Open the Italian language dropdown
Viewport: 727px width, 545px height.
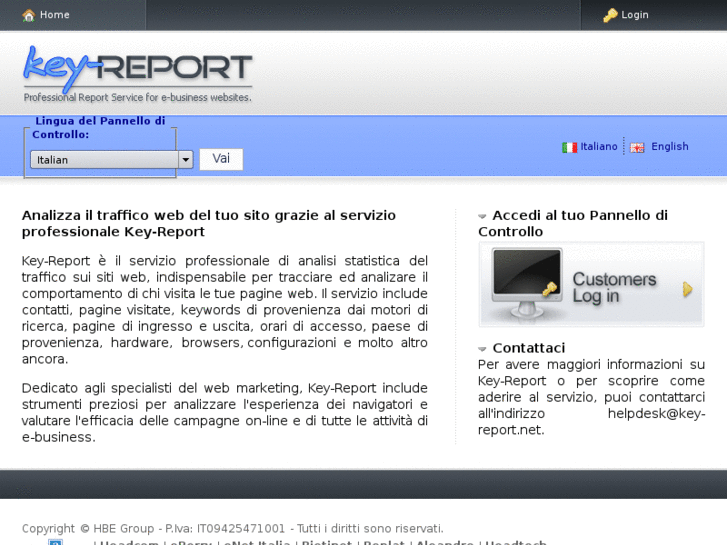[x=112, y=160]
